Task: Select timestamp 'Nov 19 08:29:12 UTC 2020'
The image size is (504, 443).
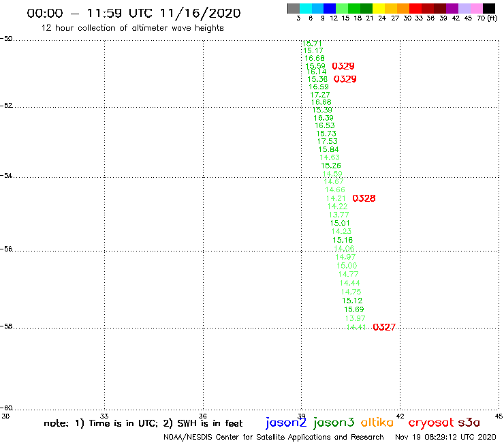Action: coord(445,438)
